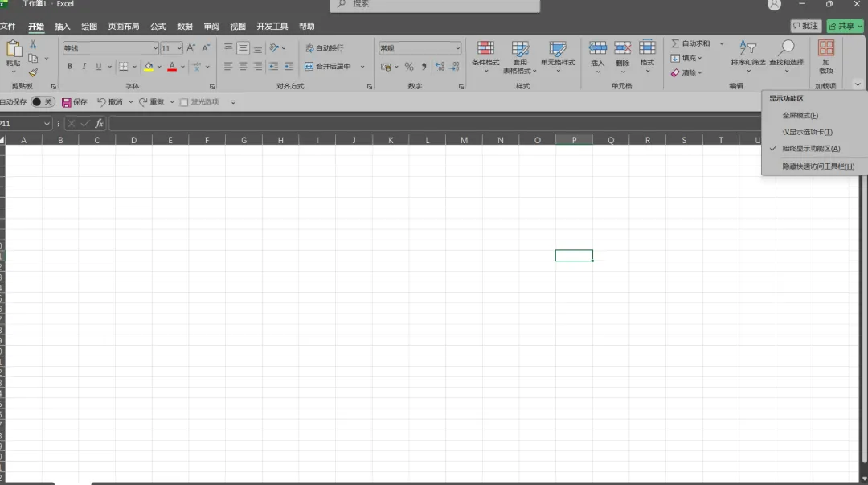Click the middle align icon
The image size is (868, 485).
pos(243,48)
